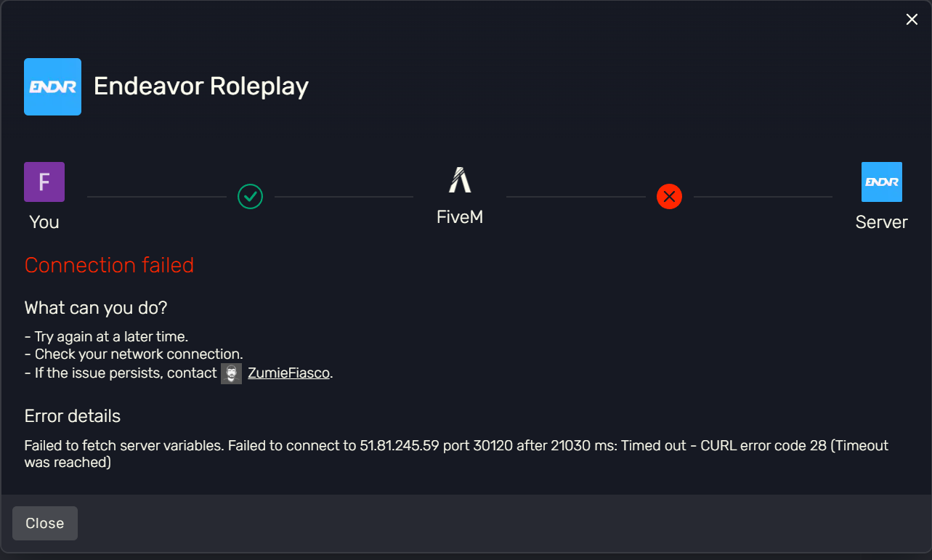Click the "What can you do?" heading
This screenshot has height=560, width=932.
[x=96, y=308]
